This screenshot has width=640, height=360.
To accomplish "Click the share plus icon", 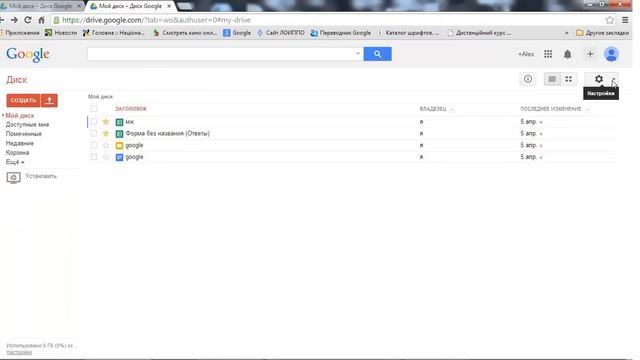I will (x=590, y=54).
